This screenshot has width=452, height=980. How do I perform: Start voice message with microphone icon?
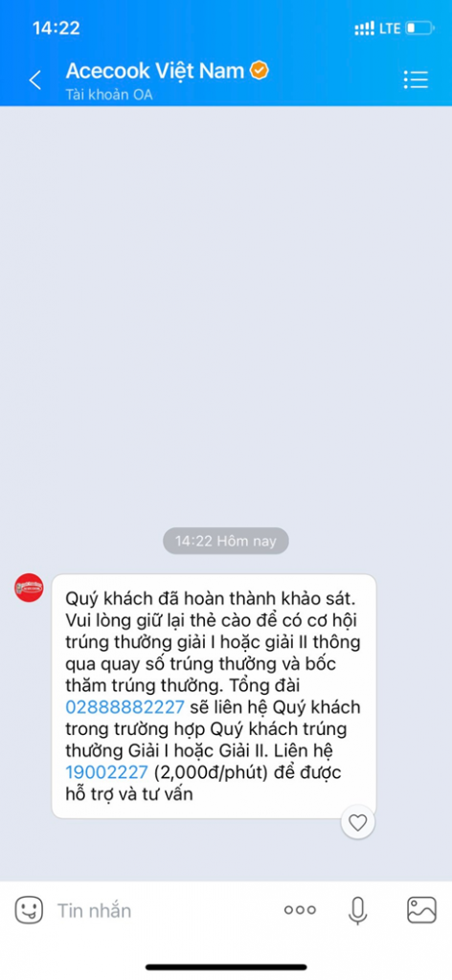point(357,910)
